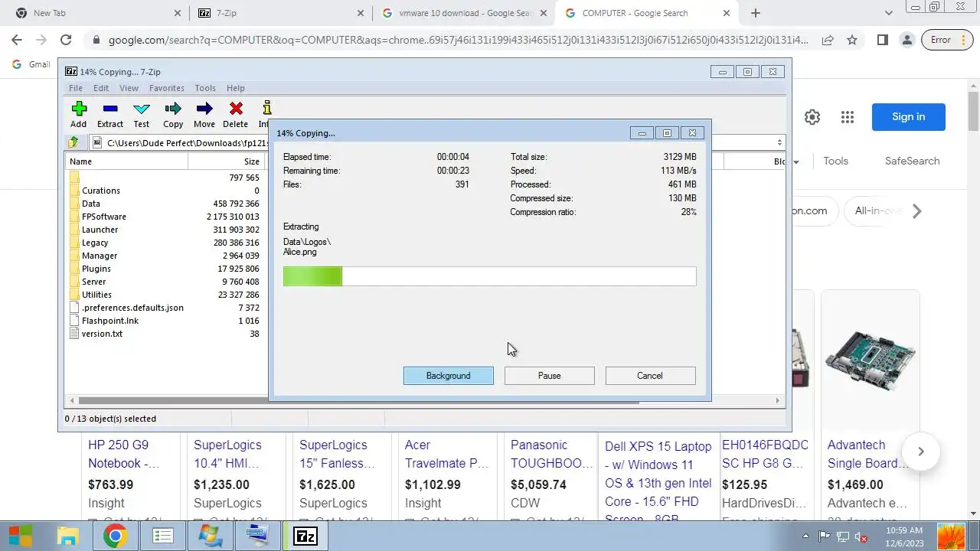Click the Add toolbar icon in 7-Zip

click(79, 114)
